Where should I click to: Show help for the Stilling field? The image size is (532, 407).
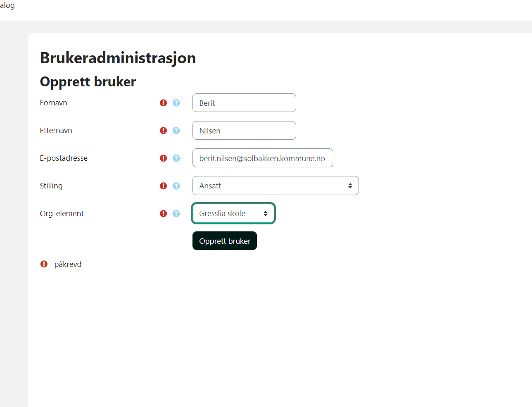click(x=176, y=186)
